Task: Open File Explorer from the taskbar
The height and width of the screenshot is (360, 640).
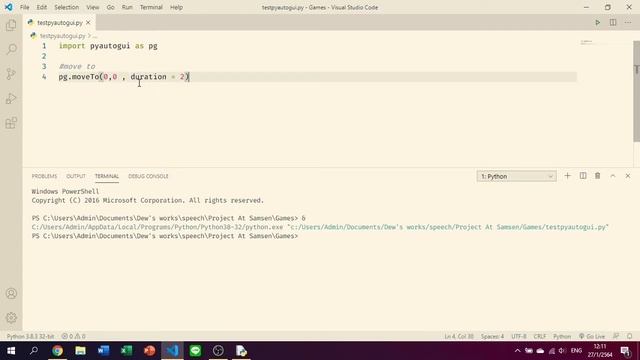Action: [80, 351]
